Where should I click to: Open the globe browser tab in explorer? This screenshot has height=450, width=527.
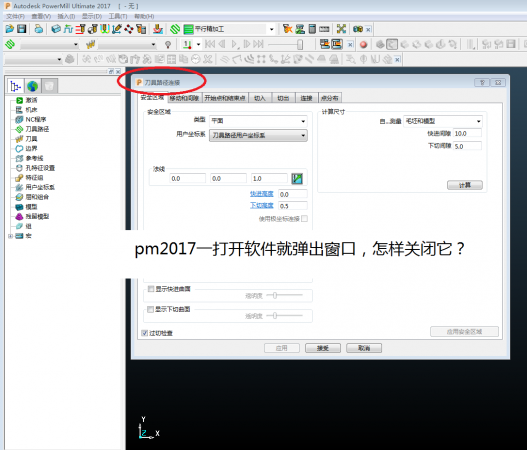click(x=33, y=86)
